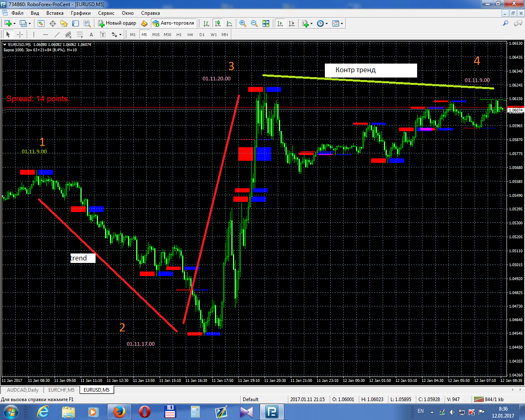Expand the New Chart dropdown arrow

pyautogui.click(x=14, y=24)
